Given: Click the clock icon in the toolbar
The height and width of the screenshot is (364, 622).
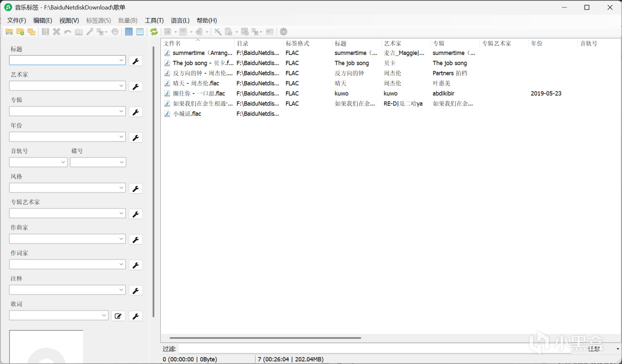Looking at the screenshot, I should click(x=115, y=32).
